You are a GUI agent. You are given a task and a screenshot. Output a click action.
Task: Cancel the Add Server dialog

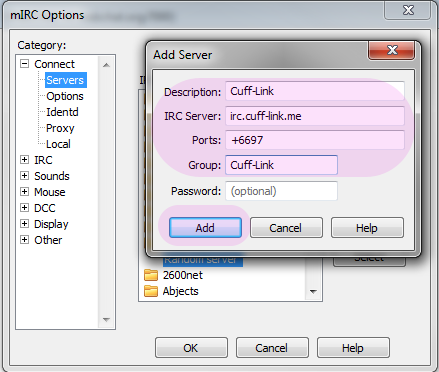286,228
